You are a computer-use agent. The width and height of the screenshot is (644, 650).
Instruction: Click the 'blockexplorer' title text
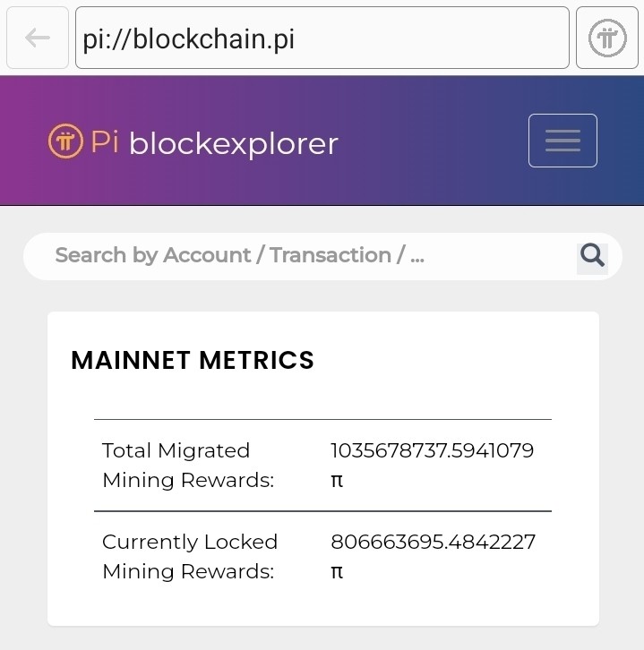click(x=234, y=144)
